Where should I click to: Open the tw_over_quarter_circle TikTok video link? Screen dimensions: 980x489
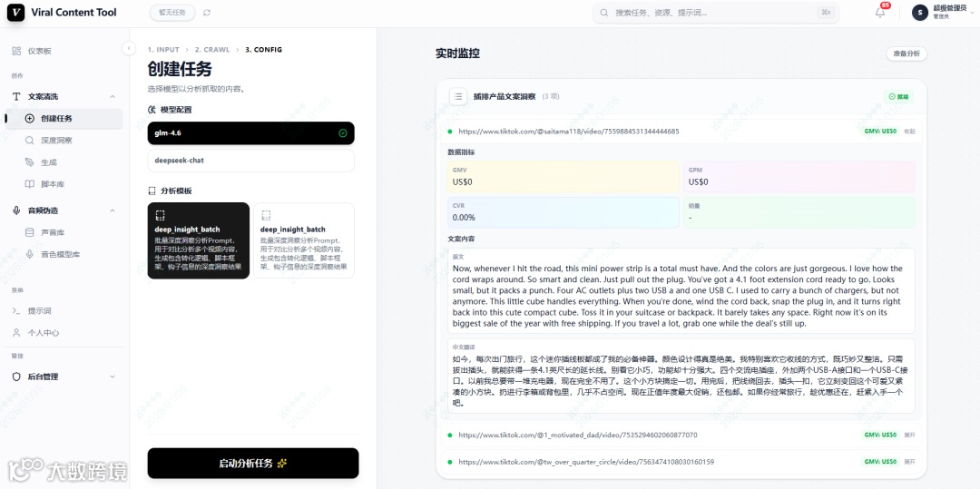586,462
